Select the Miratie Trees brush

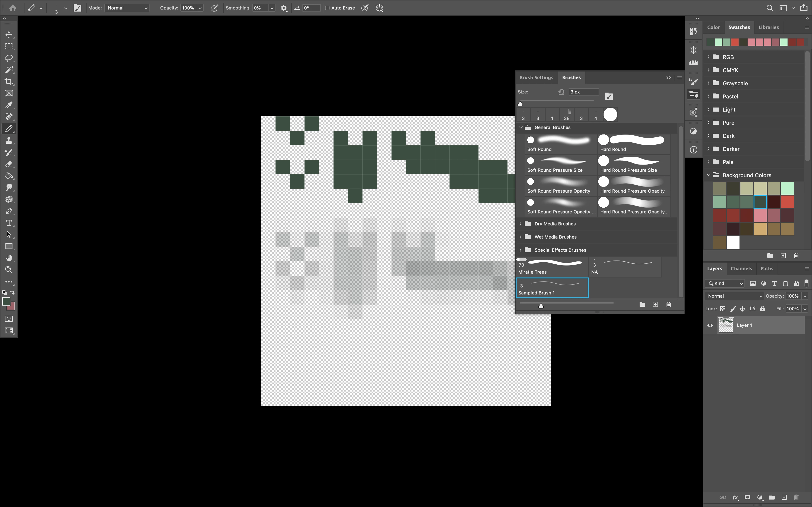pyautogui.click(x=552, y=267)
